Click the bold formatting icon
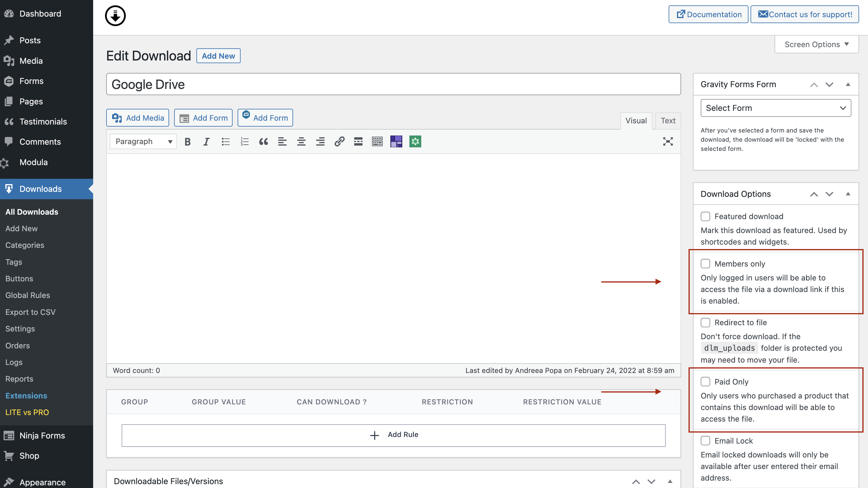 tap(187, 141)
